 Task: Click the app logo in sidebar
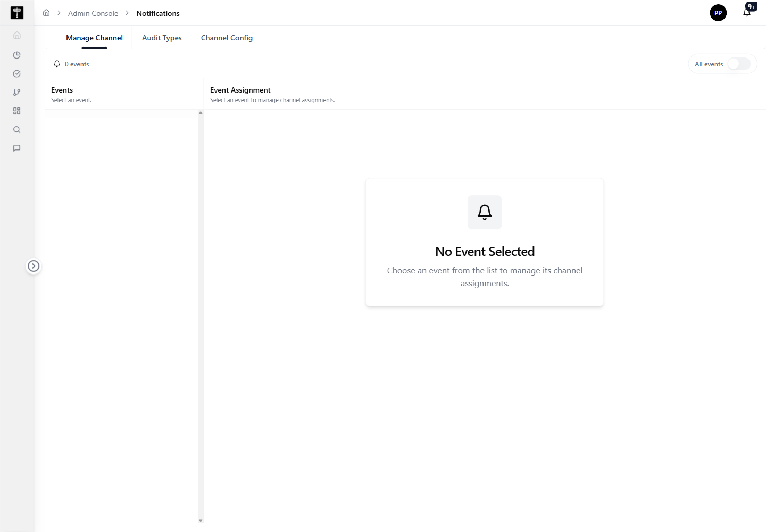[x=17, y=13]
